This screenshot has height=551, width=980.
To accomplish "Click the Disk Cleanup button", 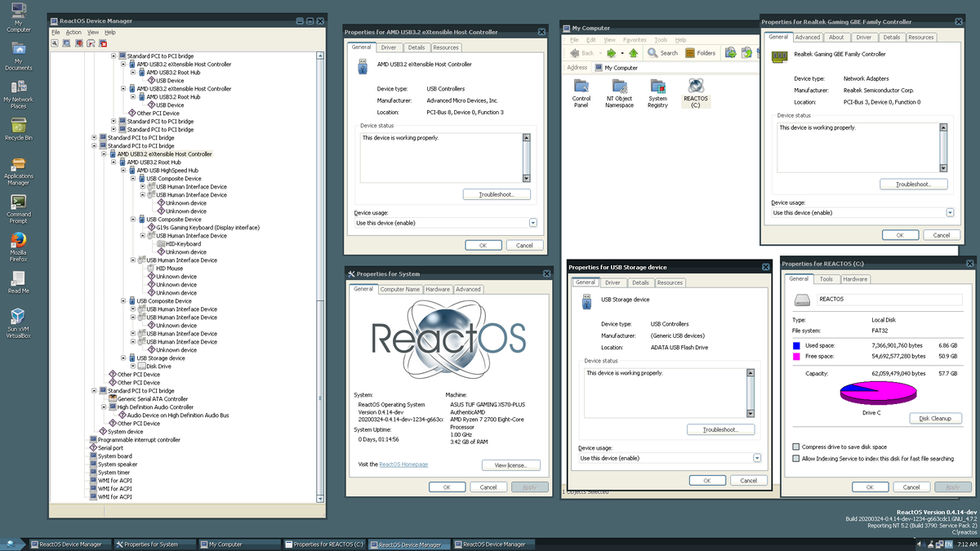I will [x=935, y=419].
